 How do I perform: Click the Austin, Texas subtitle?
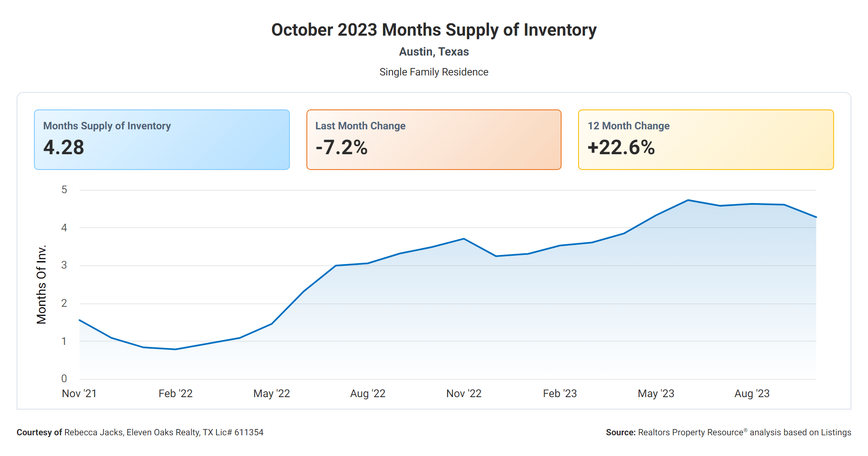[x=434, y=52]
